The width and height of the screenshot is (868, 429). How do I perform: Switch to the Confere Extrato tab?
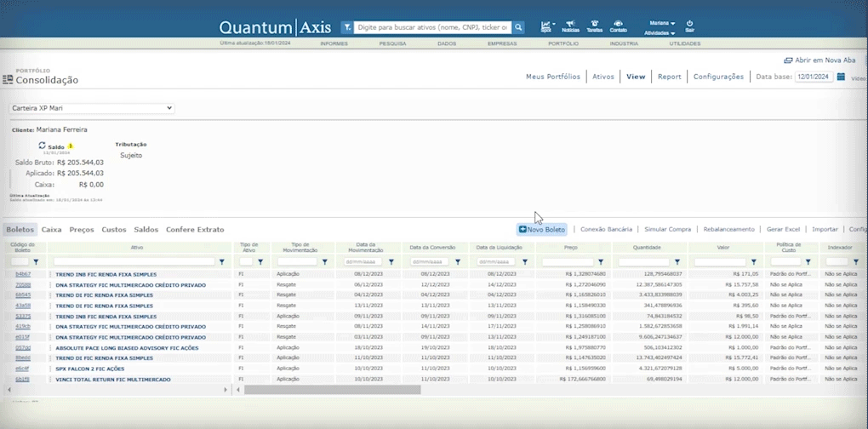pyautogui.click(x=195, y=230)
